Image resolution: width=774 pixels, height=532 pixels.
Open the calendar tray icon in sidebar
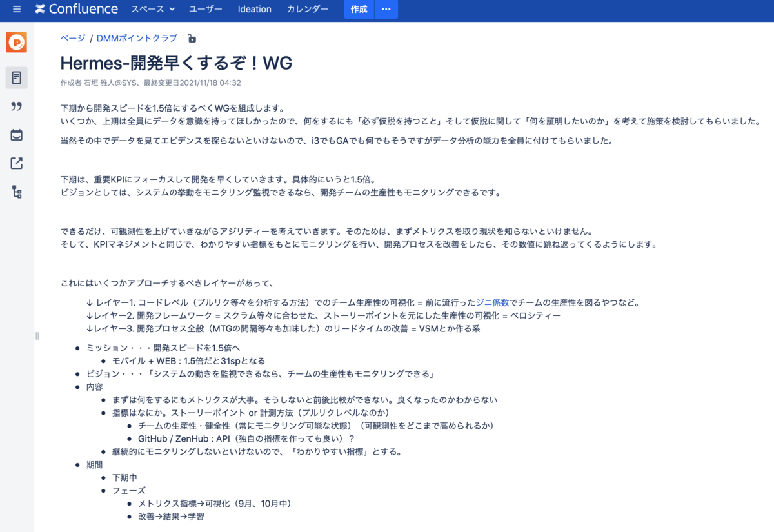pyautogui.click(x=17, y=135)
